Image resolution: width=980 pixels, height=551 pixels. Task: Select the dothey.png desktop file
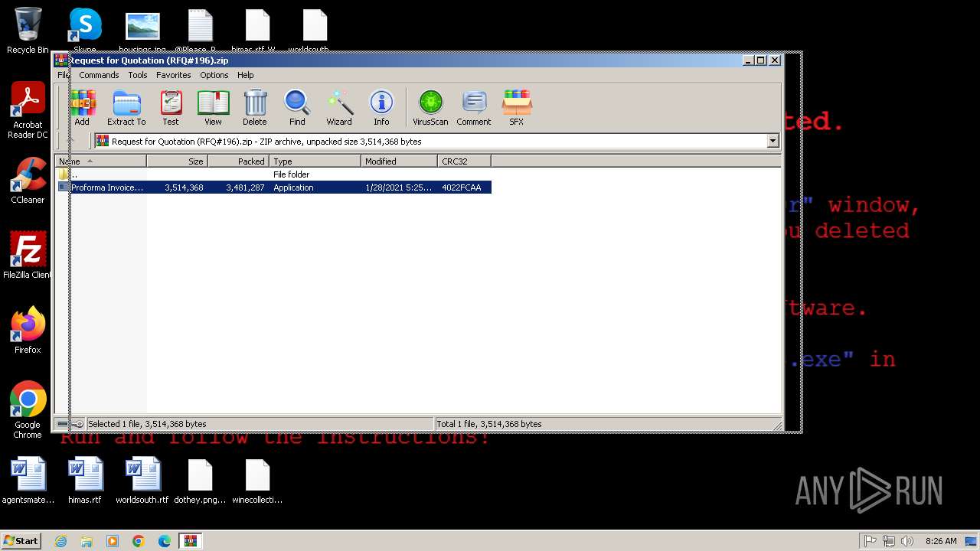click(200, 481)
